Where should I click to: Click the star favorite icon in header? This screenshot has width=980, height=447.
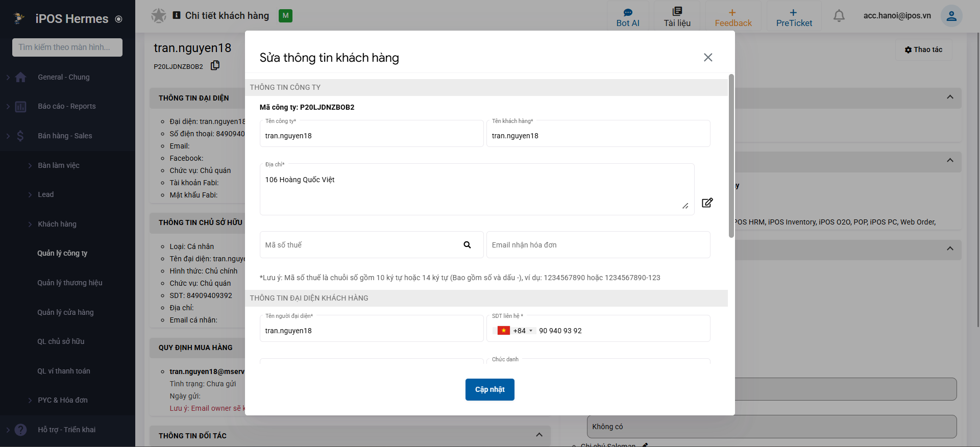tap(159, 16)
